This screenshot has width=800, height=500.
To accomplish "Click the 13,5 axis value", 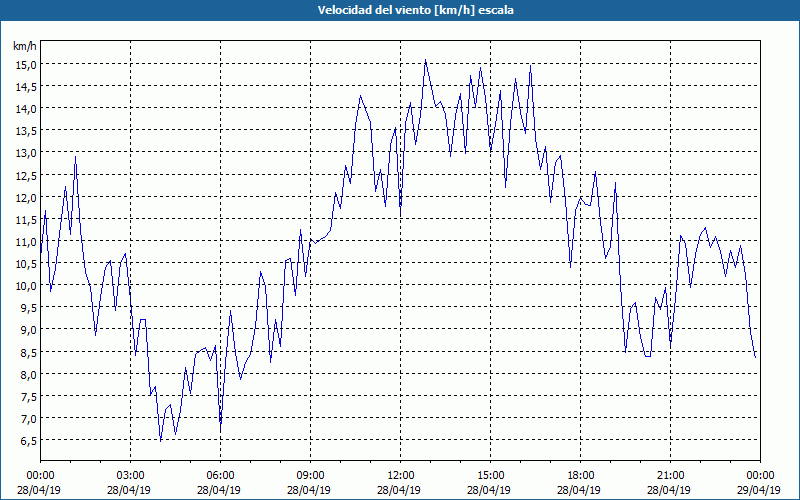I will click(x=27, y=131).
